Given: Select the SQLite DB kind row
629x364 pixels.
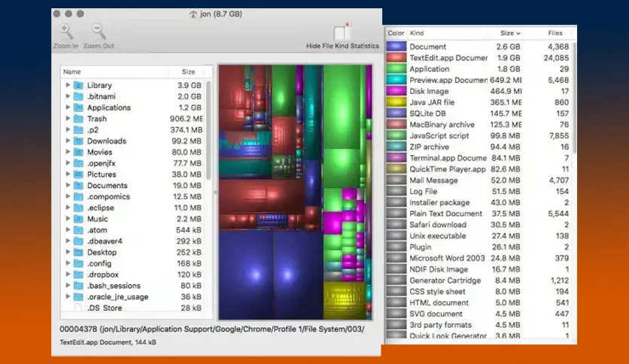Looking at the screenshot, I should [x=479, y=114].
